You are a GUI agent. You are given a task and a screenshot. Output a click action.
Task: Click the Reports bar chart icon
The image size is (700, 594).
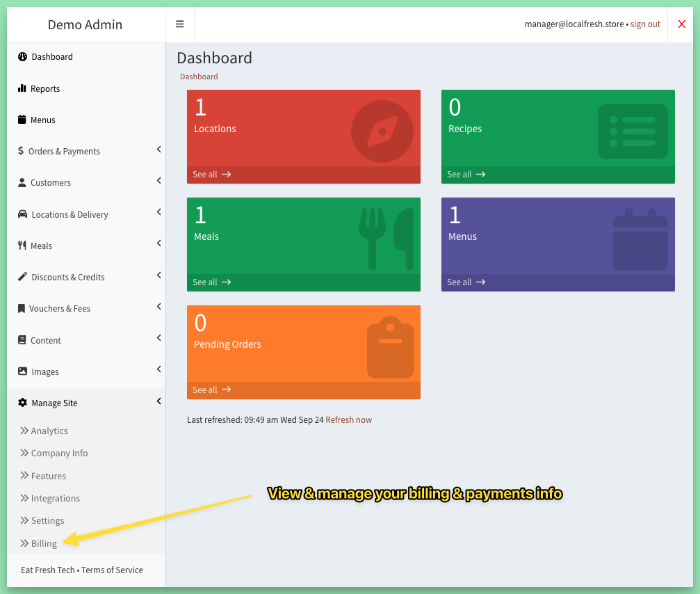pyautogui.click(x=22, y=88)
